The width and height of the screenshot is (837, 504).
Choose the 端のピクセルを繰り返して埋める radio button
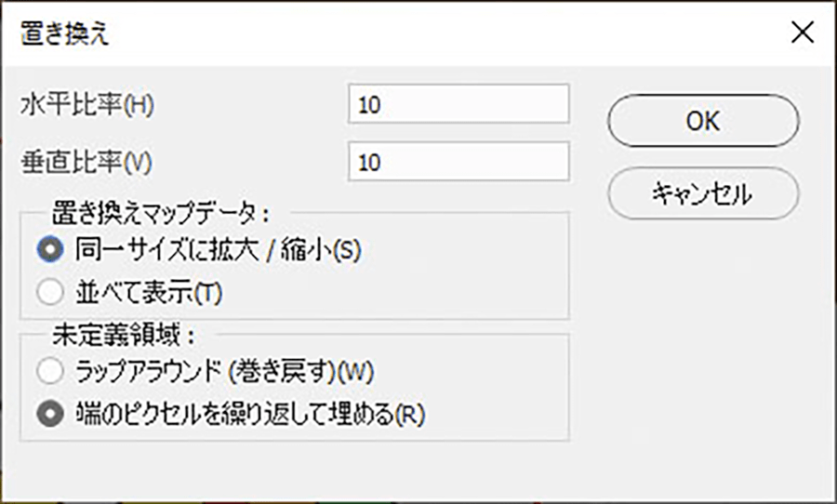click(x=49, y=414)
